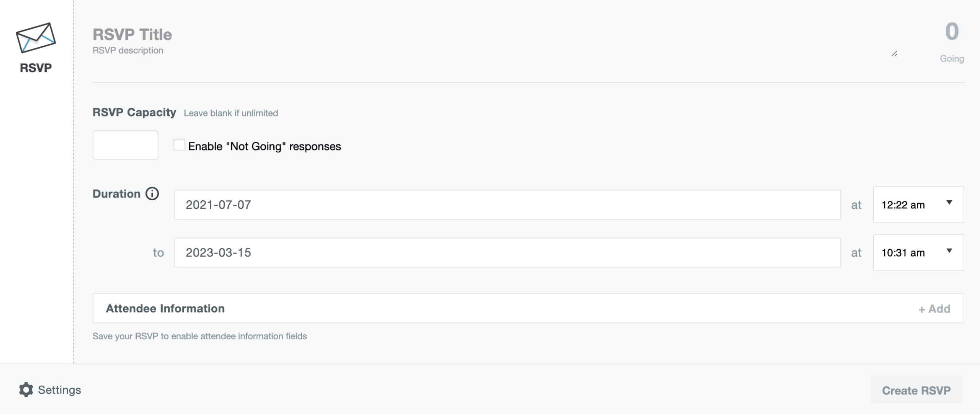Click the RSVP Title field
Screen dimensions: 980x414
click(x=132, y=34)
